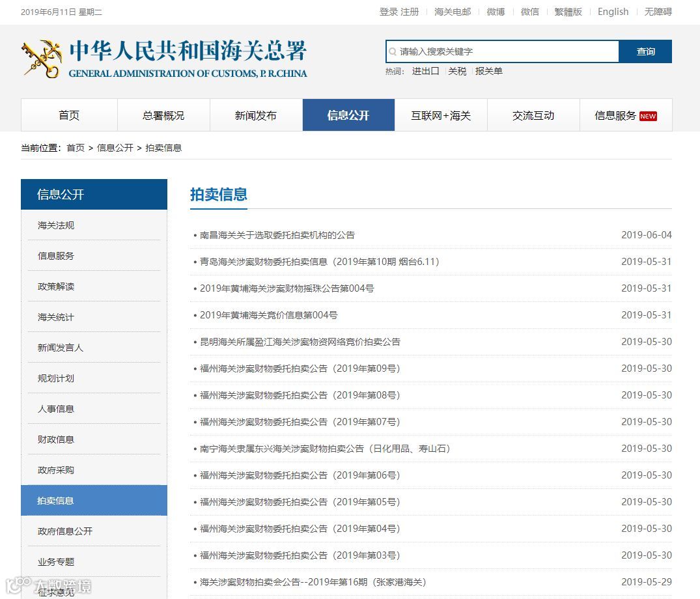Open the 海关电邮 link
Image resolution: width=700 pixels, height=599 pixels.
pyautogui.click(x=452, y=12)
